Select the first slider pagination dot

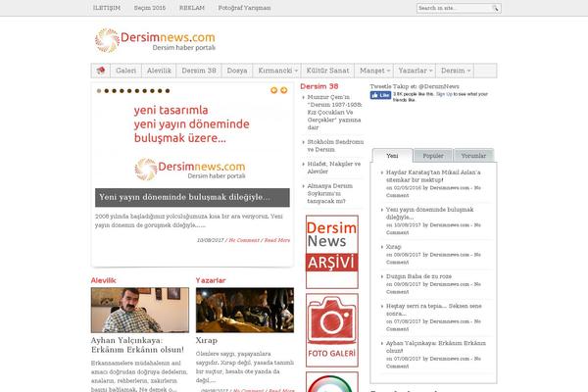99,91
